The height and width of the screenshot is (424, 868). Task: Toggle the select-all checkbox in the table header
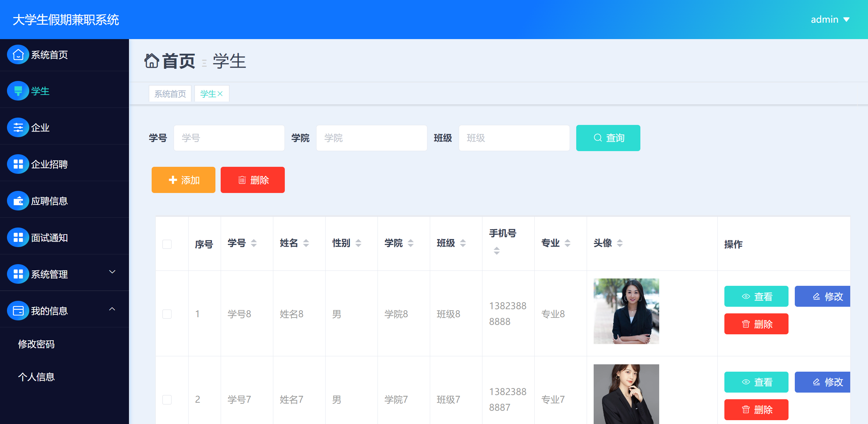point(167,244)
